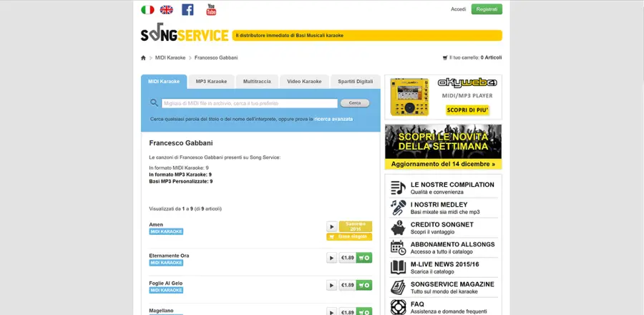Click the €1.89 price of Foglie Al Gelo
The height and width of the screenshot is (315, 644).
(x=348, y=285)
